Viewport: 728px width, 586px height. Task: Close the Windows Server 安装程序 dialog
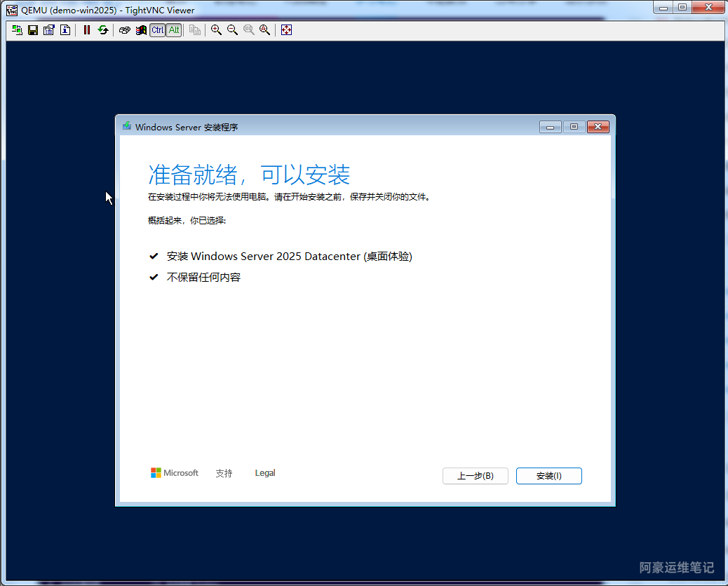tap(598, 127)
